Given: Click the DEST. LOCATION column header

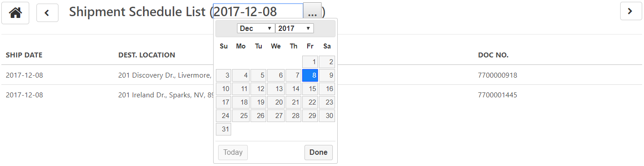Looking at the screenshot, I should [147, 55].
